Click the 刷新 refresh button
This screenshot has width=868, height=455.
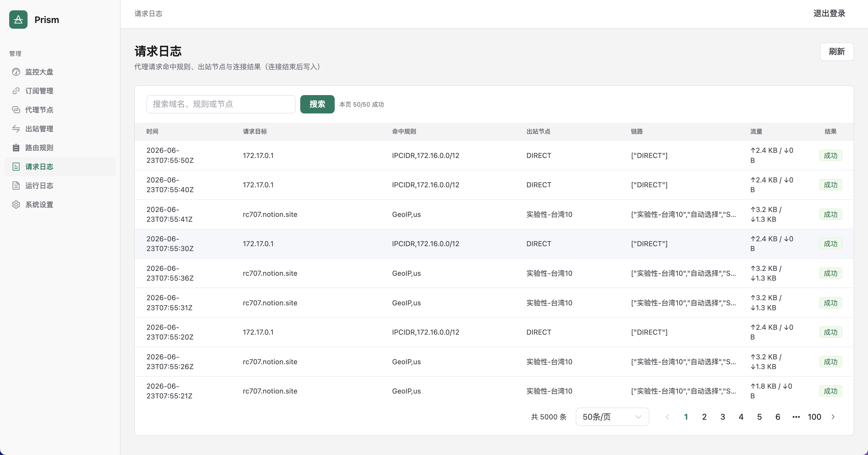coord(837,52)
